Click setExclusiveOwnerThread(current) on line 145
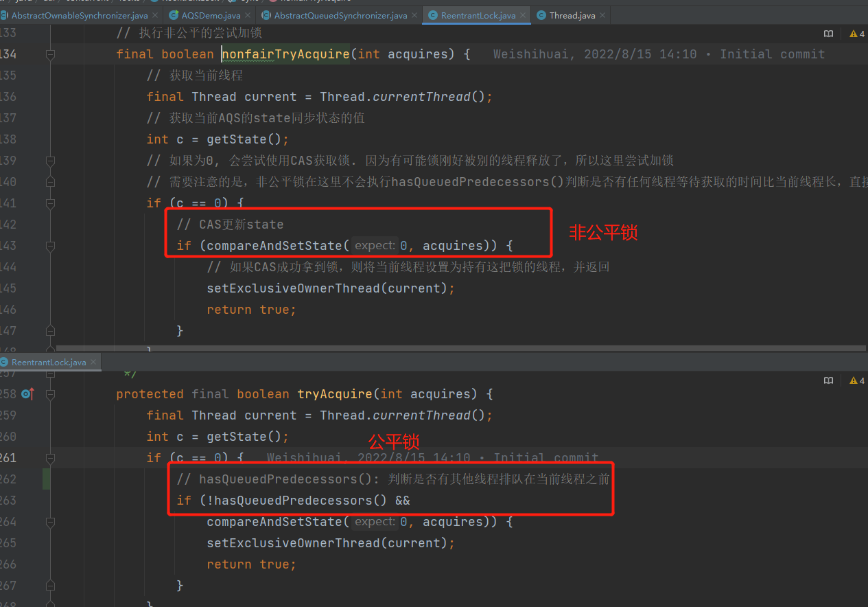Image resolution: width=868 pixels, height=607 pixels. 327,288
